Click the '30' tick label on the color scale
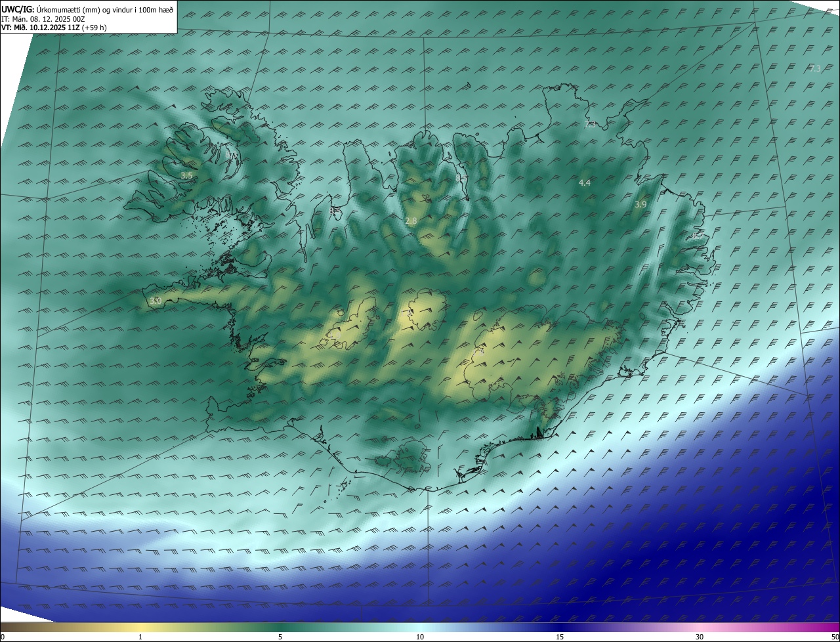Image resolution: width=840 pixels, height=642 pixels. tap(700, 637)
